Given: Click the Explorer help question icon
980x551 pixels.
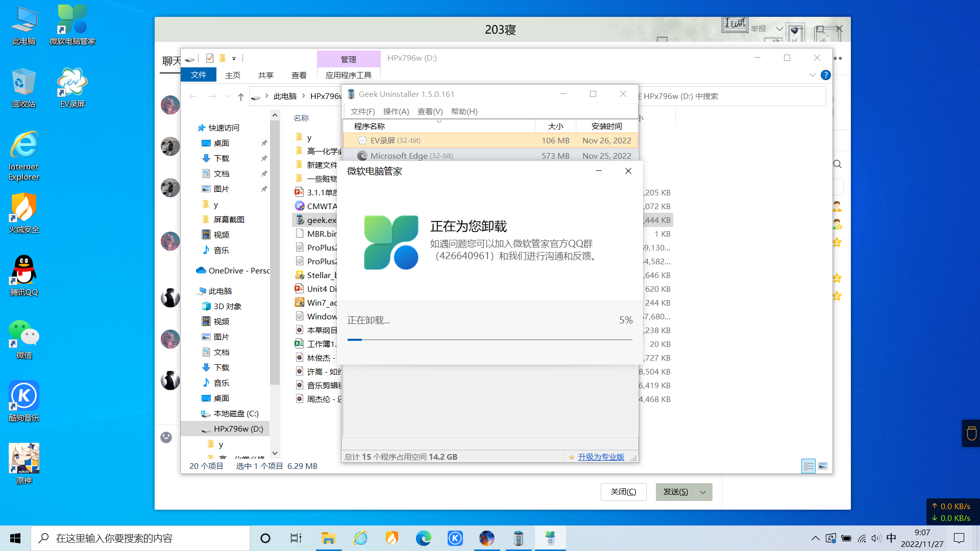Looking at the screenshot, I should [x=825, y=75].
